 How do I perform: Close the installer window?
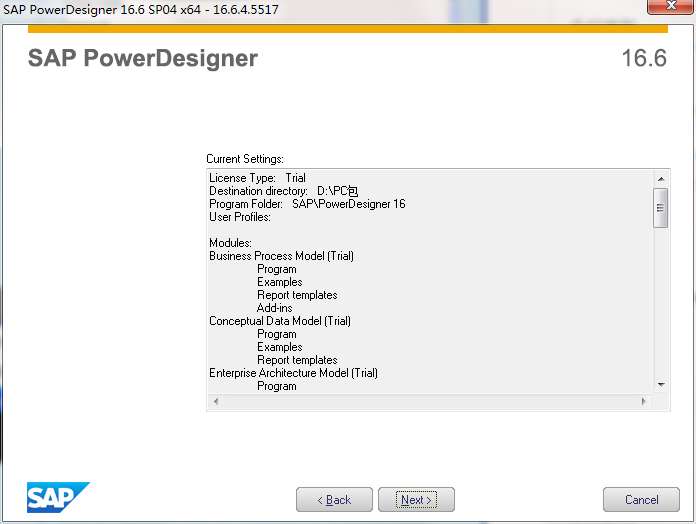(x=671, y=7)
